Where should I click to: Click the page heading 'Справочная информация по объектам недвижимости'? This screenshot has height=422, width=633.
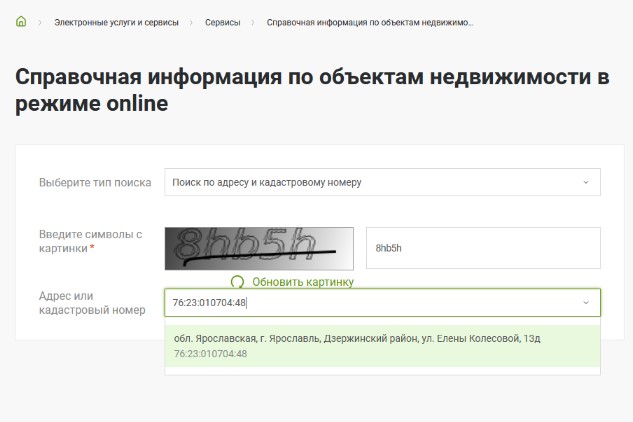coord(312,90)
